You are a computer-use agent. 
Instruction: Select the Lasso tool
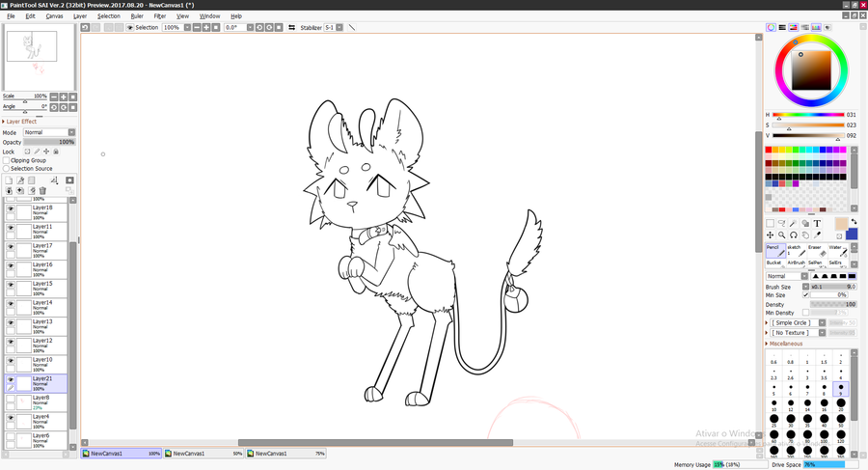click(781, 223)
